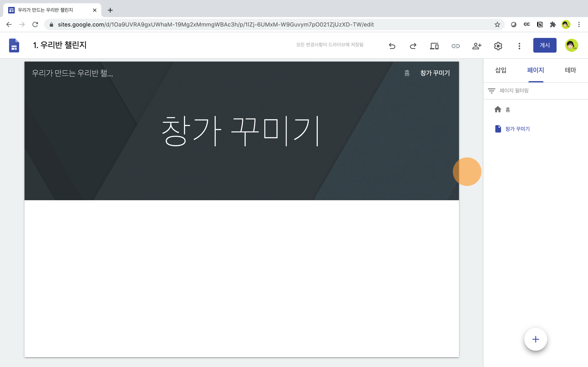
Task: Click the add new page plus button
Action: pos(536,339)
